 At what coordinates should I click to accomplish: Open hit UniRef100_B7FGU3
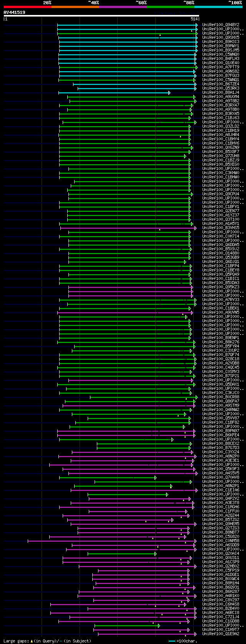click(x=221, y=75)
